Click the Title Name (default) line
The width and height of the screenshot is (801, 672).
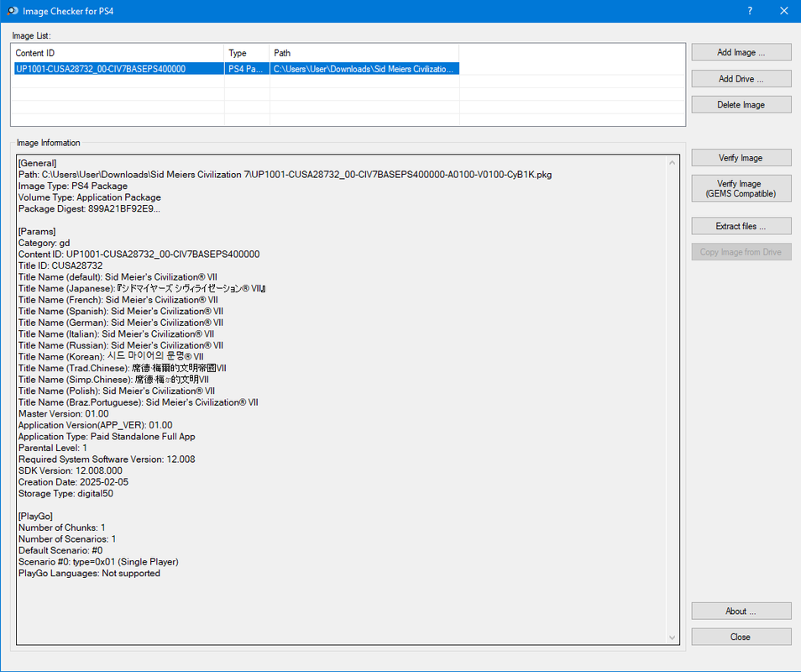[x=118, y=277]
